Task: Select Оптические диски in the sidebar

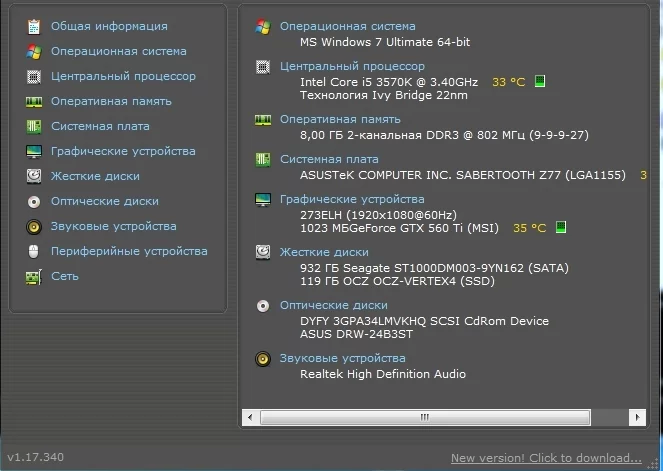Action: (105, 201)
